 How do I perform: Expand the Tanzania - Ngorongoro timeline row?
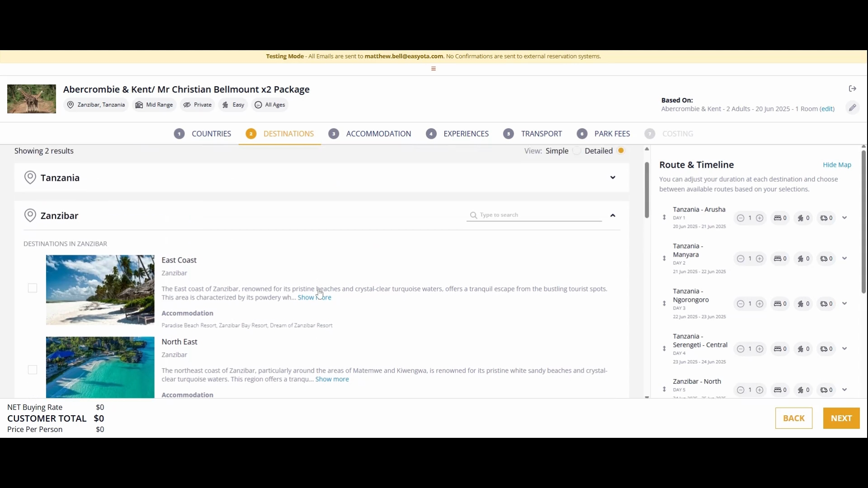(x=844, y=304)
